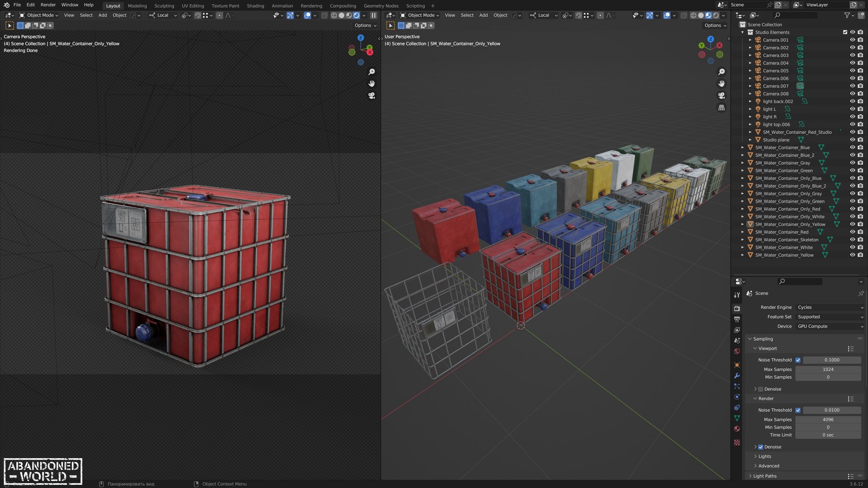Adjust the Render Max Samples 4096 field
The width and height of the screenshot is (868, 488).
pyautogui.click(x=828, y=420)
